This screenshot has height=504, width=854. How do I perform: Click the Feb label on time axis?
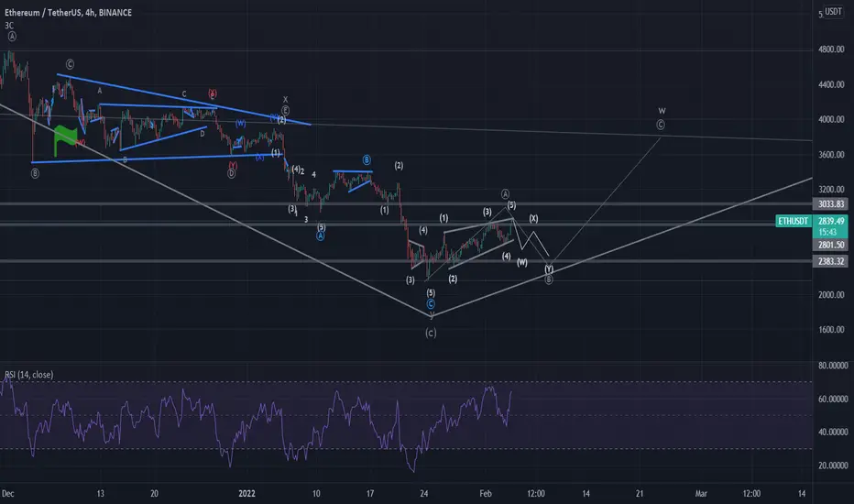486,494
